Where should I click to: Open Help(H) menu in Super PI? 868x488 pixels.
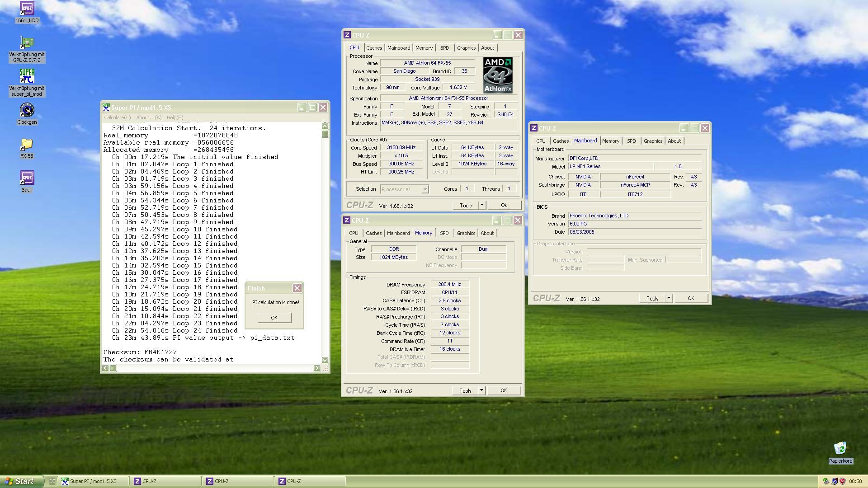coord(175,117)
